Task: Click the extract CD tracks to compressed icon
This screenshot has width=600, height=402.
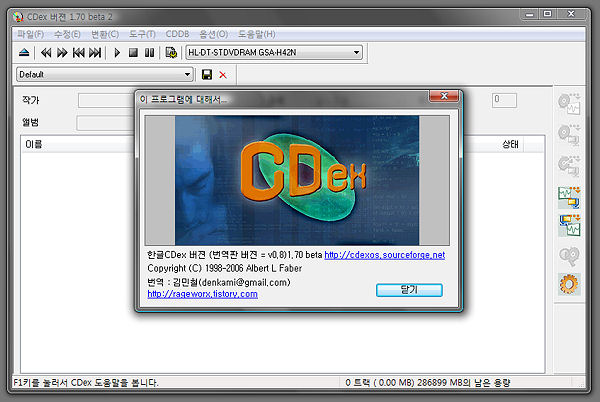Action: (x=569, y=135)
